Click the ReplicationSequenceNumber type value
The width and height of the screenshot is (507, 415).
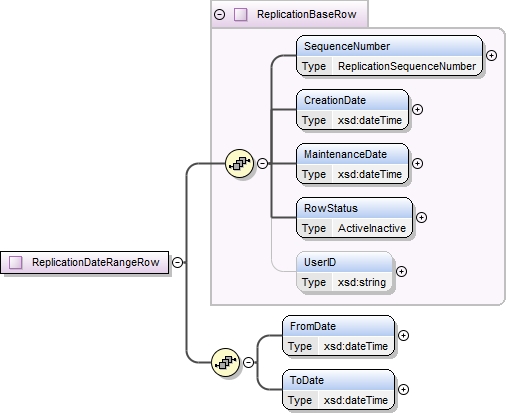(x=407, y=66)
